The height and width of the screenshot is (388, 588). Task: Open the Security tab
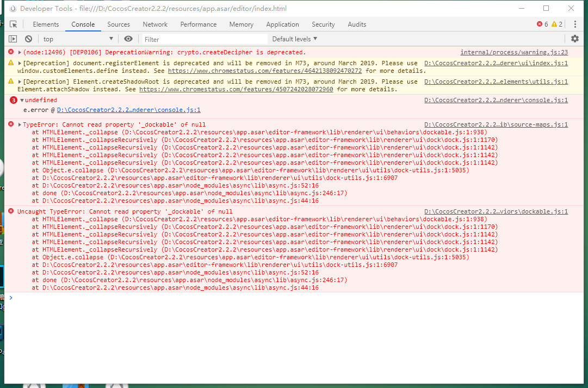(x=323, y=24)
